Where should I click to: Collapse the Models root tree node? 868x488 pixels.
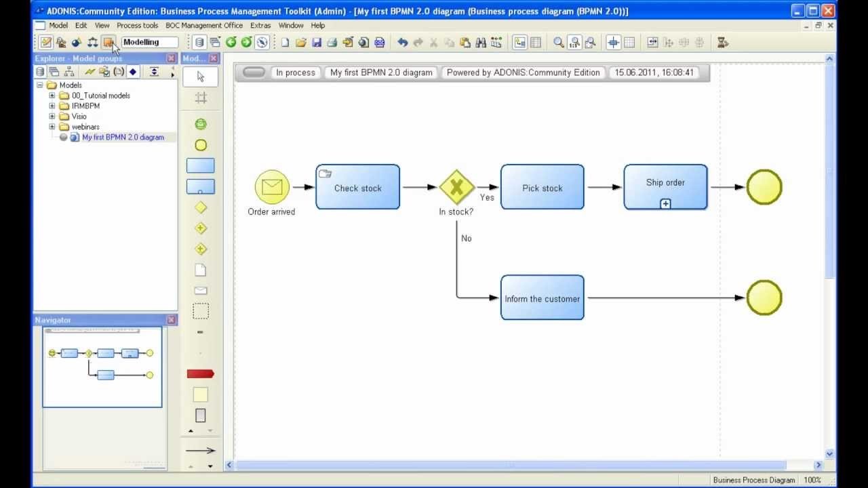point(40,85)
